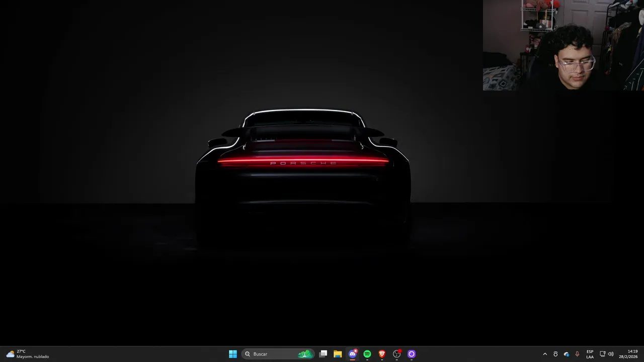644x362 pixels.
Task: Click the webcam overlay in corner
Action: tap(563, 45)
